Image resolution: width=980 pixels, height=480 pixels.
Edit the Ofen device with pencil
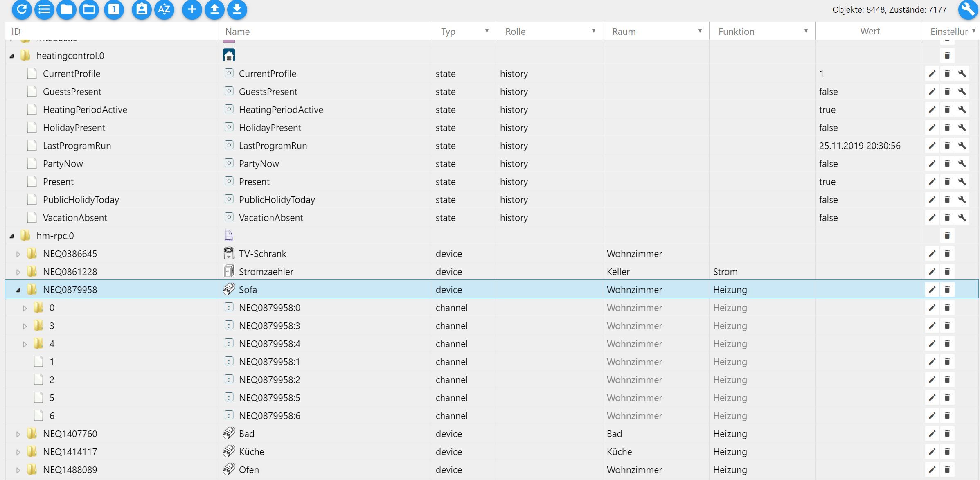[932, 470]
